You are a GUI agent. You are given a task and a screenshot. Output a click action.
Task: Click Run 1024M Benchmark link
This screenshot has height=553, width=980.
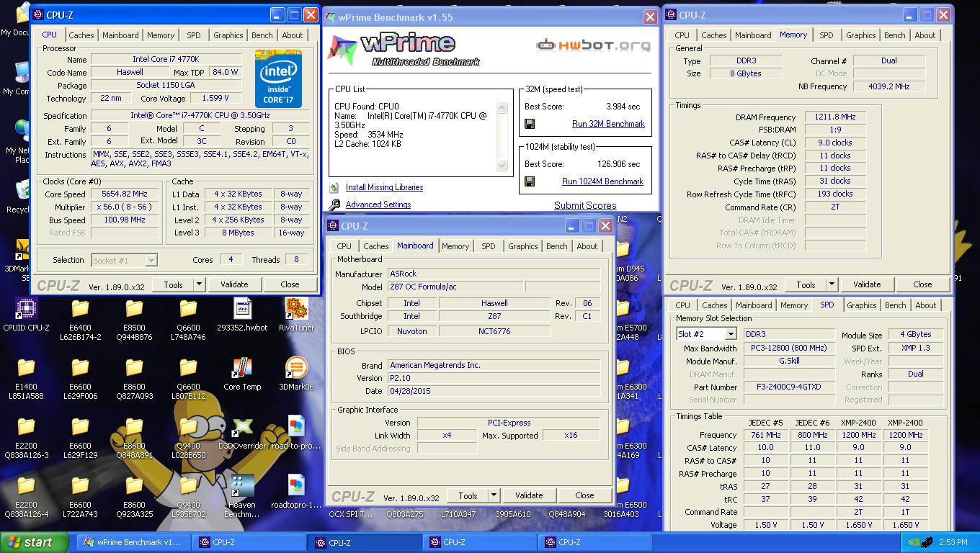click(602, 181)
